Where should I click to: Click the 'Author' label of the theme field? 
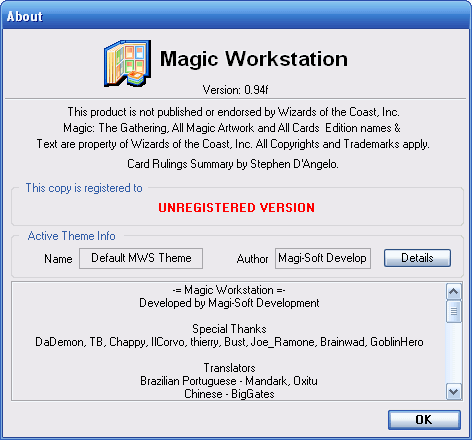[x=252, y=259]
